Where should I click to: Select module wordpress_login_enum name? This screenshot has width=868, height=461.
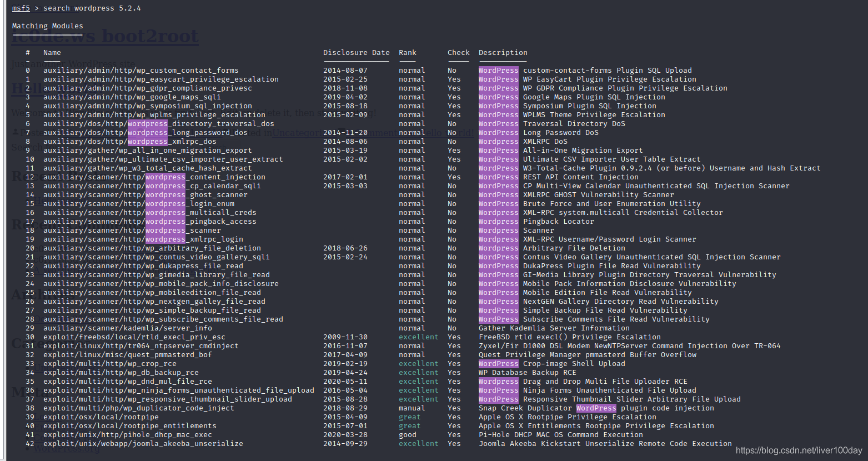click(x=139, y=204)
